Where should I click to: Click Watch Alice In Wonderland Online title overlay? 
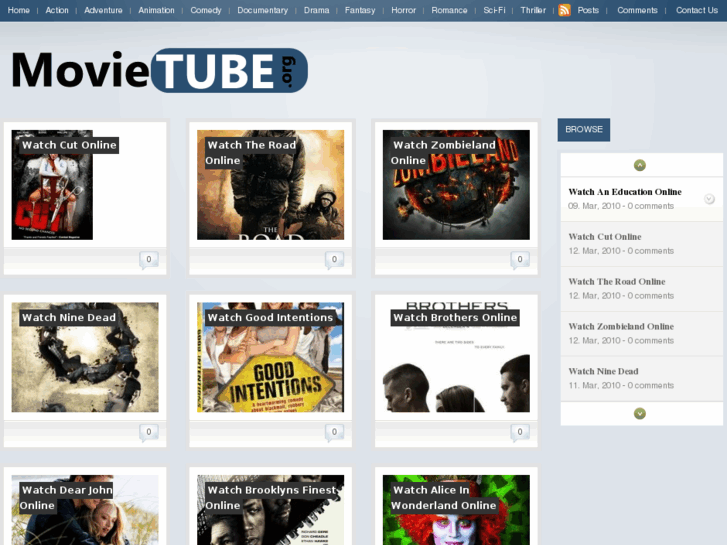pyautogui.click(x=444, y=498)
